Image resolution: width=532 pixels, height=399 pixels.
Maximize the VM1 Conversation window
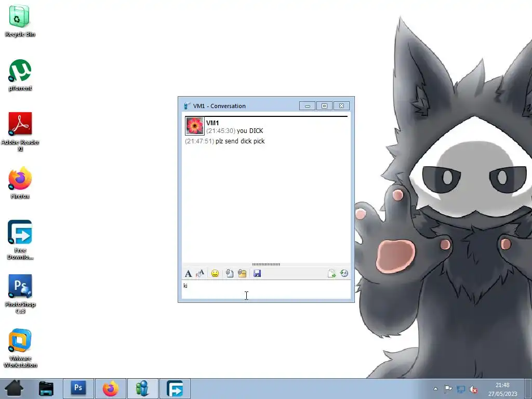click(324, 106)
